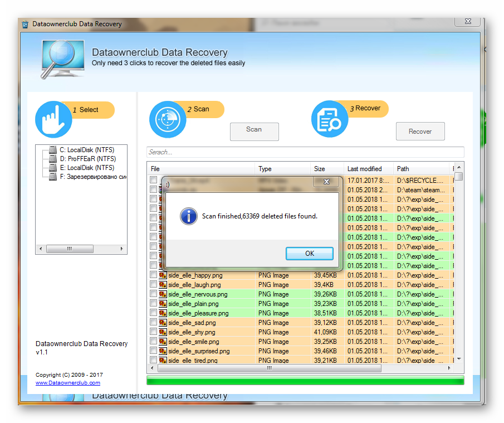The width and height of the screenshot is (504, 423).
Task: Click drive list scroll left arrow
Action: (x=41, y=249)
